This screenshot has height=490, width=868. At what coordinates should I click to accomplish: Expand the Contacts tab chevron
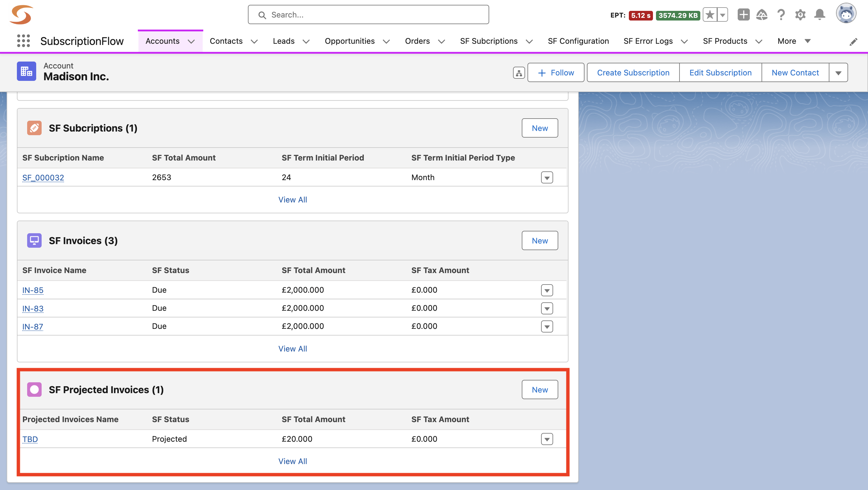point(255,41)
